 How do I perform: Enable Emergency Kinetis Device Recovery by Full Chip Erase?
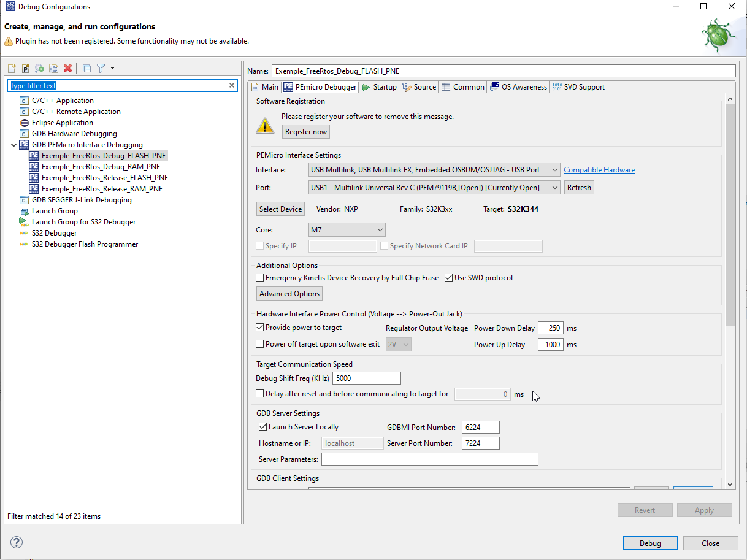(260, 277)
